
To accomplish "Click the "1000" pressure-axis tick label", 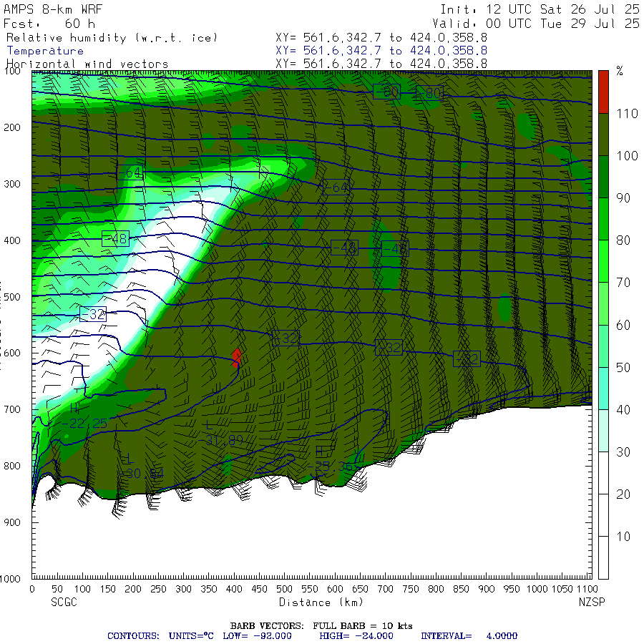I will [x=10, y=579].
